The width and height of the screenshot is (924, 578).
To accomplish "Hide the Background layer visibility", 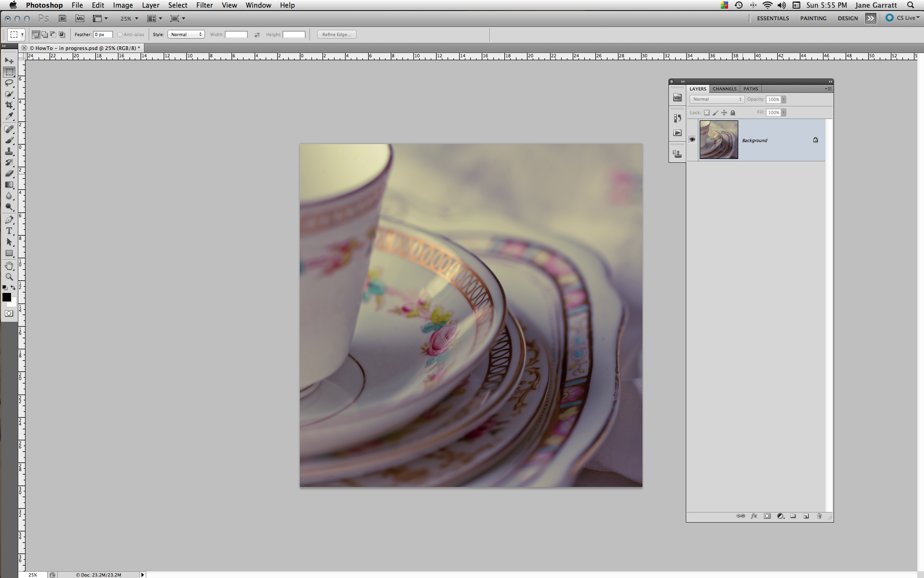I will [x=692, y=140].
